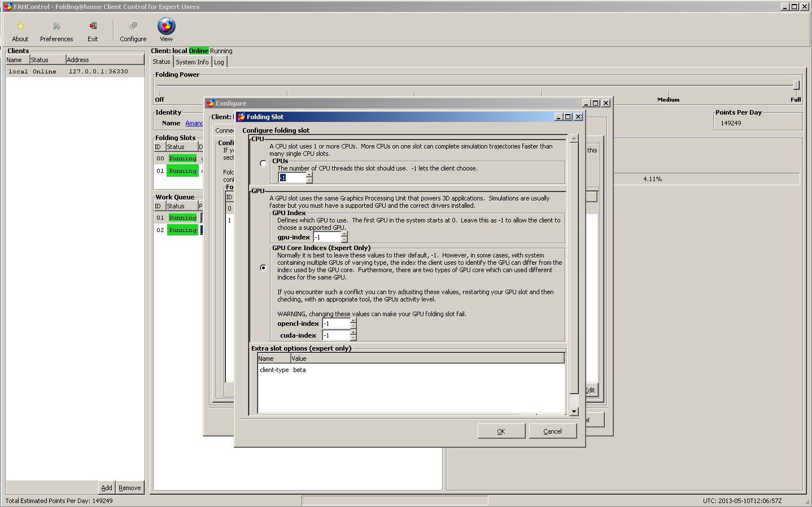812x507 pixels.
Task: Select folding slot 01 row
Action: (x=178, y=171)
